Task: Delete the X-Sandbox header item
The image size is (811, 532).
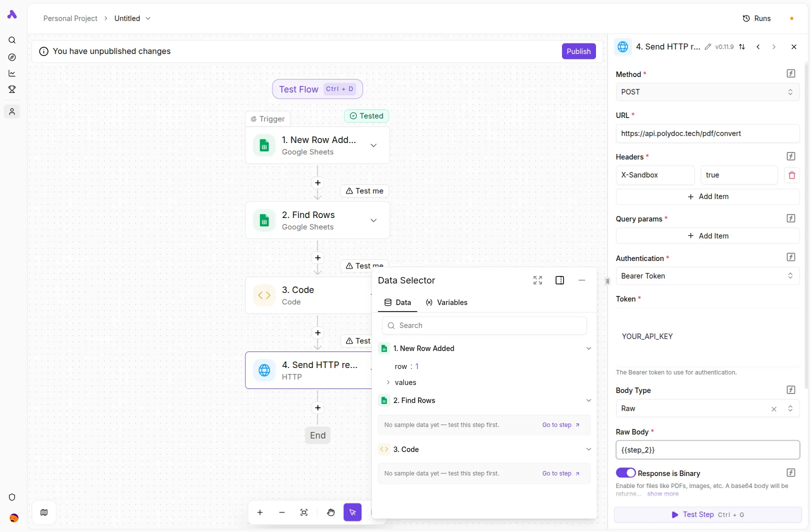Action: pos(792,175)
